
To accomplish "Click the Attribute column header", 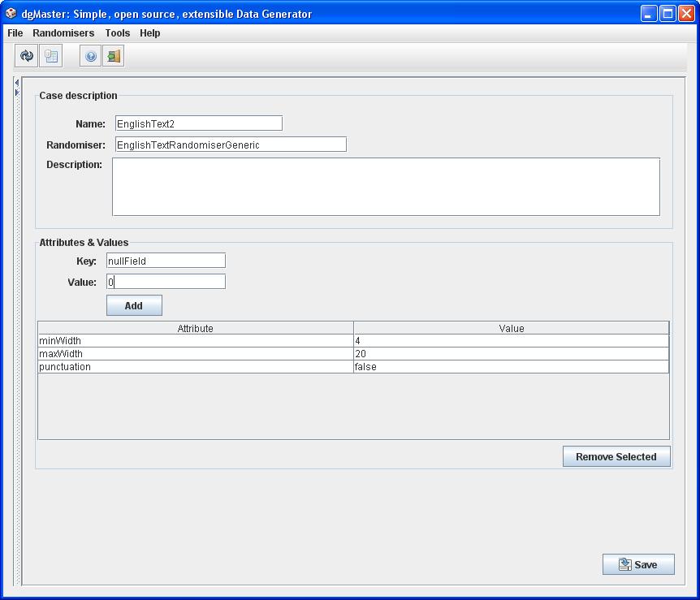I will click(x=195, y=328).
